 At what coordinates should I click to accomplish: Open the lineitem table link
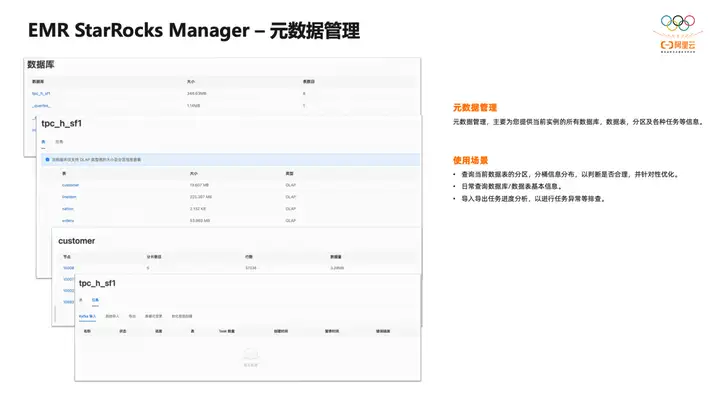click(69, 197)
